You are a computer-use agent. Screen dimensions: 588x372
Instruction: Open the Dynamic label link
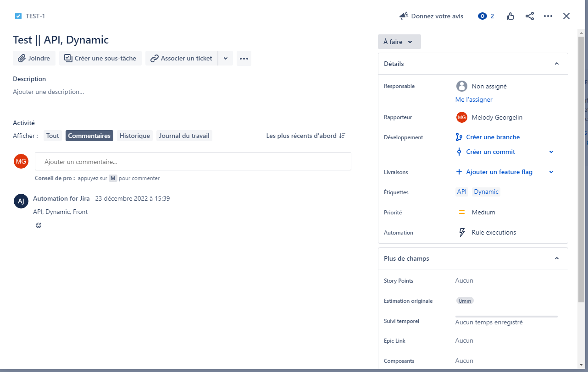point(486,191)
